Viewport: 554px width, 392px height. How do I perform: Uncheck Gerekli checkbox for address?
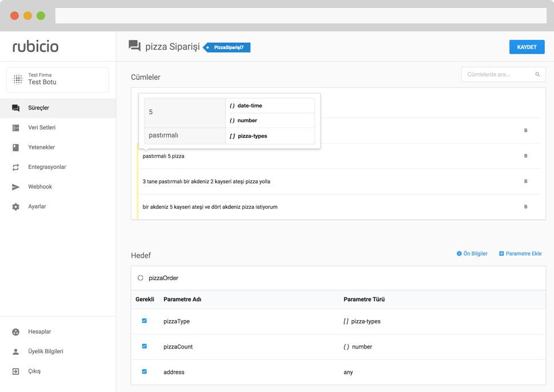point(144,371)
